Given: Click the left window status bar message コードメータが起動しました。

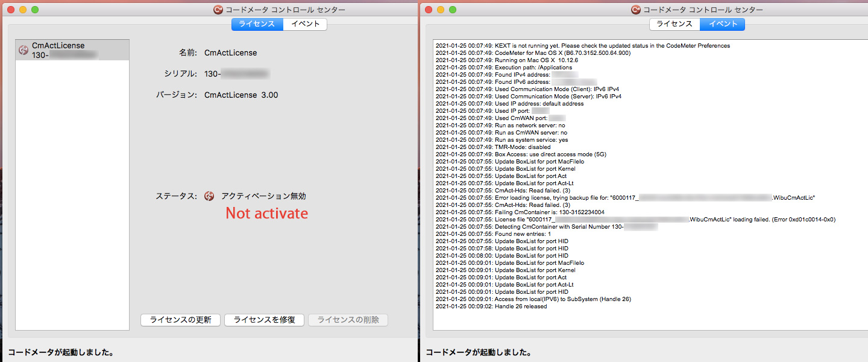Looking at the screenshot, I should click(61, 352).
